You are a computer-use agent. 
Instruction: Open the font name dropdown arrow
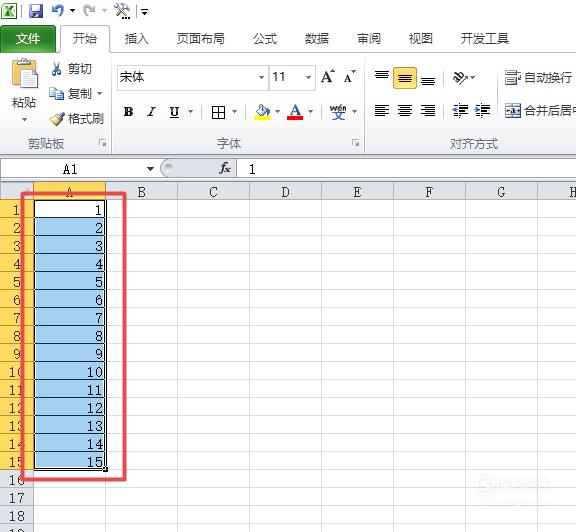click(261, 77)
